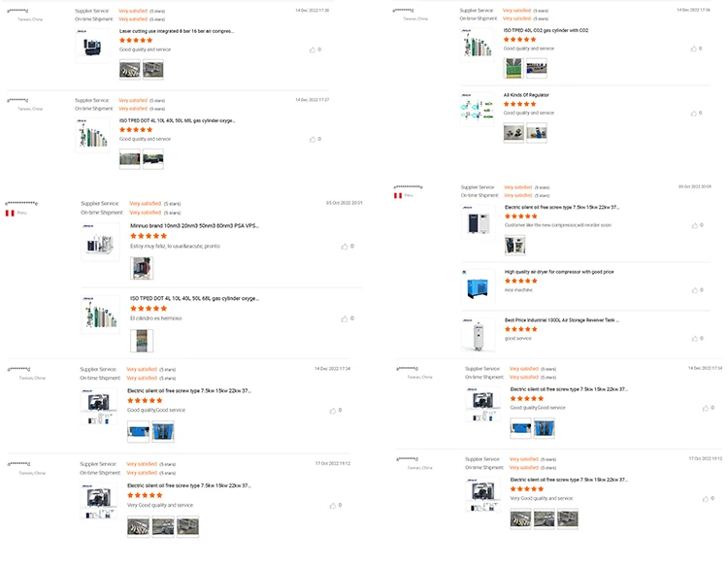Click the white air storage tank thumbnail
Viewport: 728px width, 567px height.
pos(478,335)
